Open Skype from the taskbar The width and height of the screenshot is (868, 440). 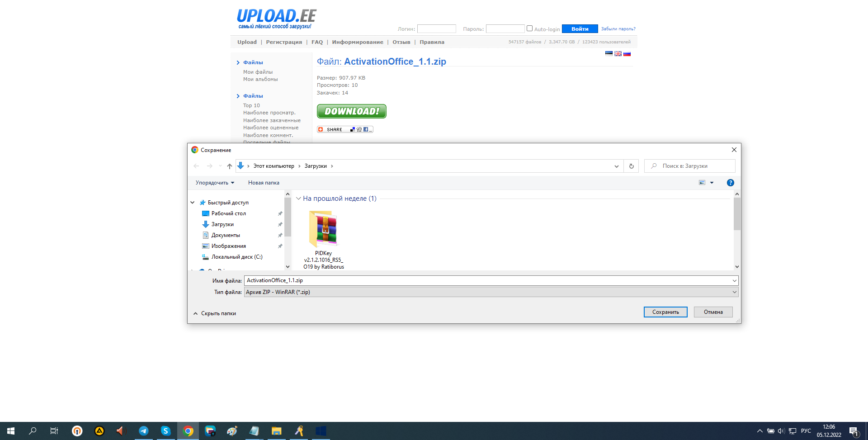[x=165, y=431]
